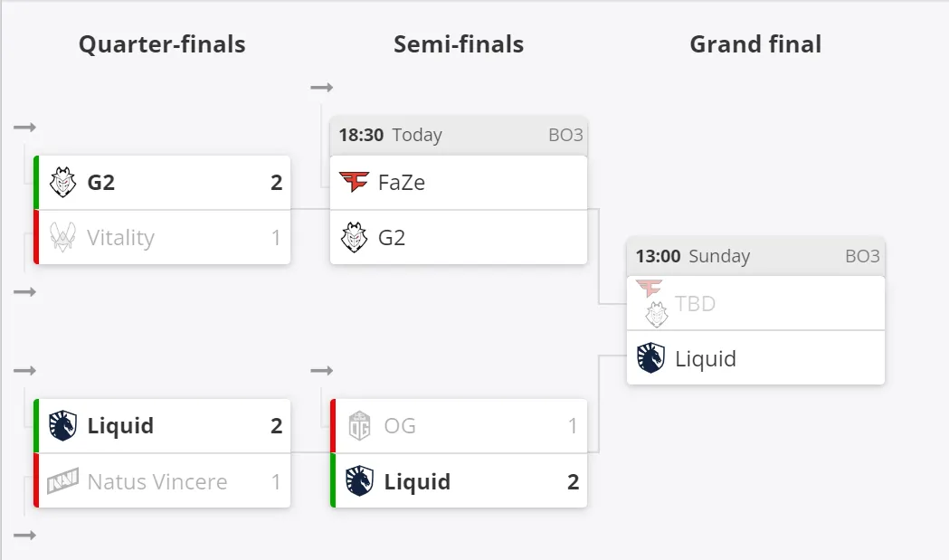Image resolution: width=949 pixels, height=560 pixels.
Task: Select the Natus Vincere team name
Action: pos(157,482)
